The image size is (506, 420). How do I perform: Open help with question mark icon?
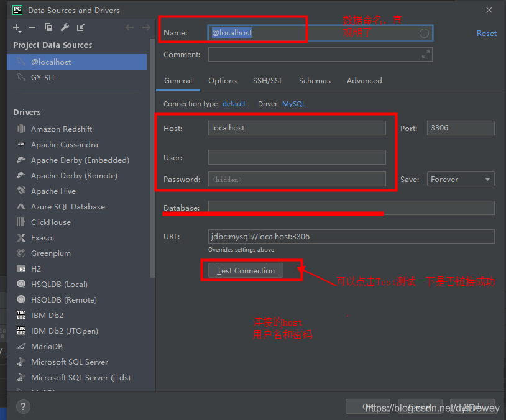point(23,406)
